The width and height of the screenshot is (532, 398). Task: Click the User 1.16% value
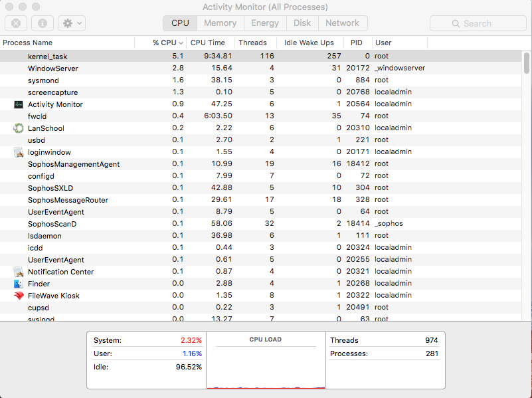(192, 353)
